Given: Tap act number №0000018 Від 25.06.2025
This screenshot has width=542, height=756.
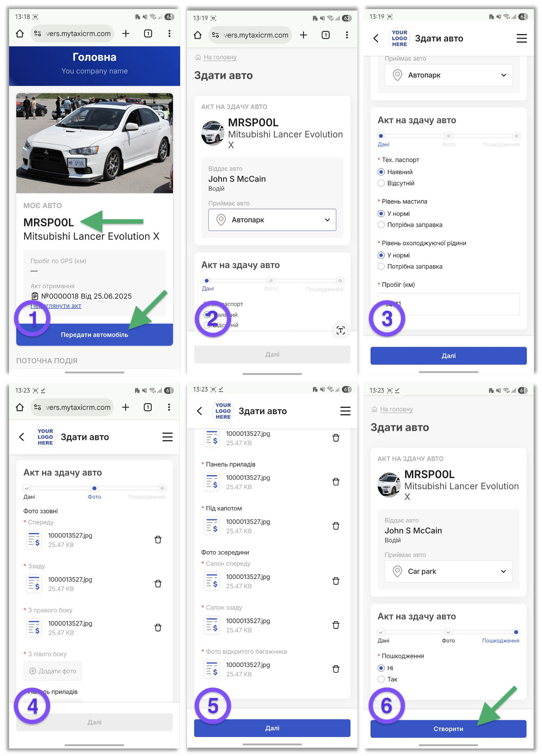Looking at the screenshot, I should pyautogui.click(x=86, y=296).
